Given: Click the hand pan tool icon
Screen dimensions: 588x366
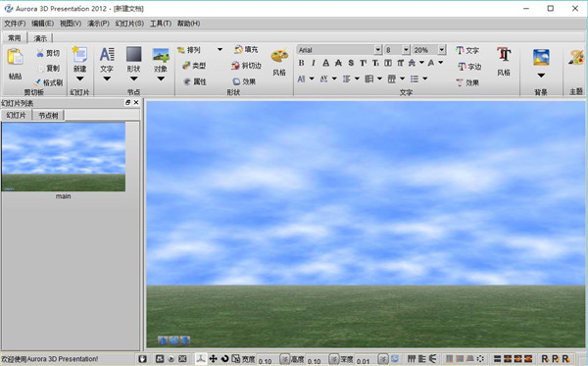Looking at the screenshot, I should (x=142, y=359).
